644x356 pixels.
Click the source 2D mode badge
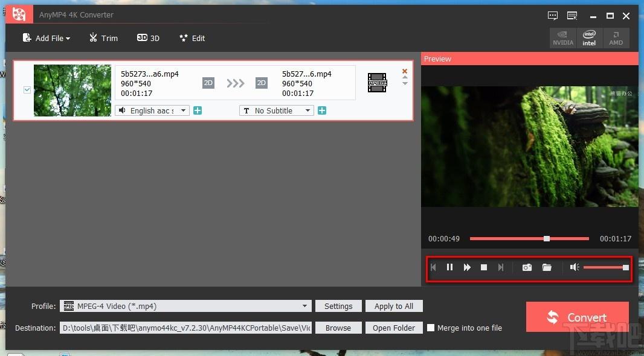coord(208,83)
